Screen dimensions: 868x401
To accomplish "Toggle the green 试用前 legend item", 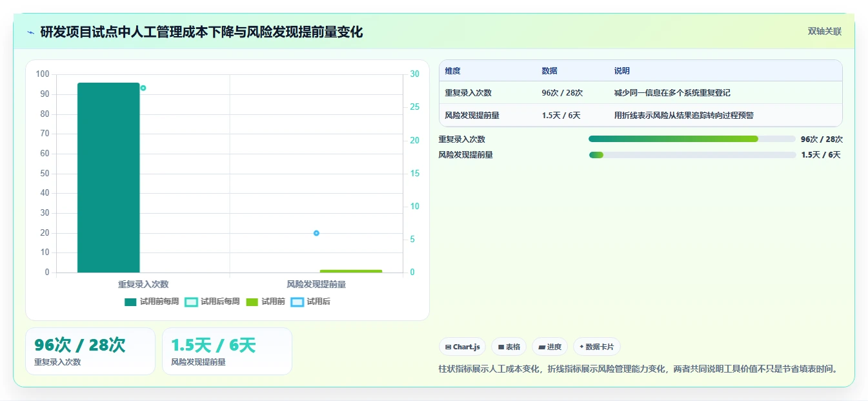I will (265, 302).
